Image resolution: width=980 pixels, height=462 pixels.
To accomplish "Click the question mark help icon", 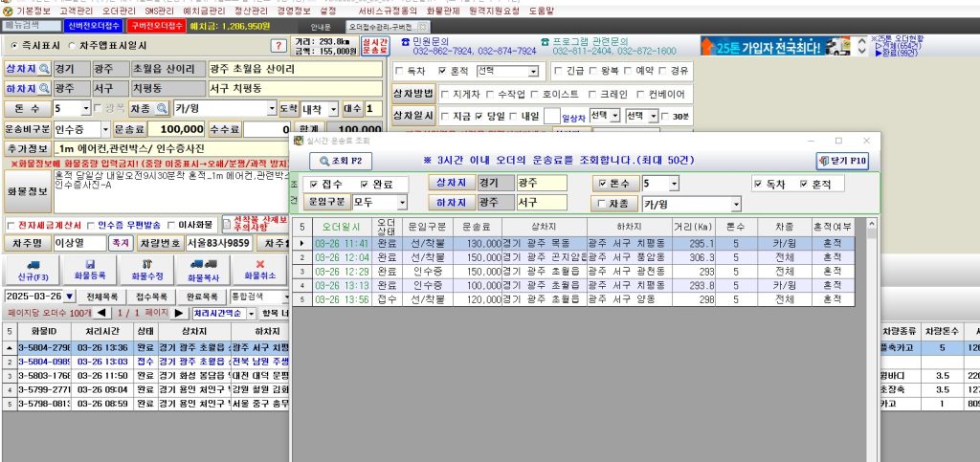I will pyautogui.click(x=278, y=46).
